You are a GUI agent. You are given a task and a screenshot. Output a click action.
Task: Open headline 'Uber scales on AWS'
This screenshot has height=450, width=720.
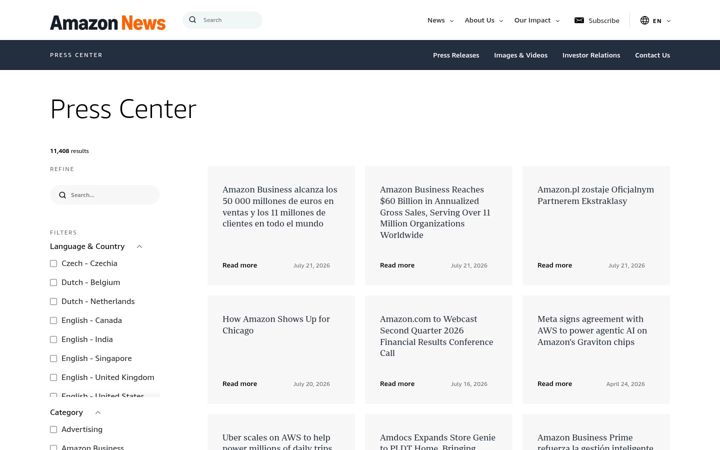pyautogui.click(x=277, y=441)
